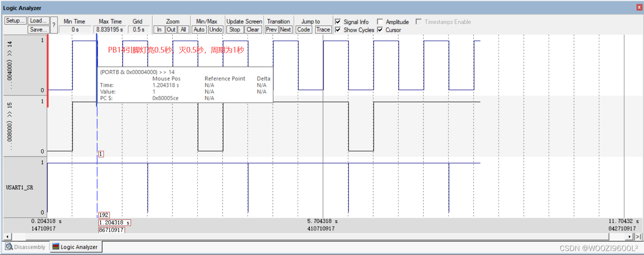Click the Min Time value 0 s

[x=75, y=30]
